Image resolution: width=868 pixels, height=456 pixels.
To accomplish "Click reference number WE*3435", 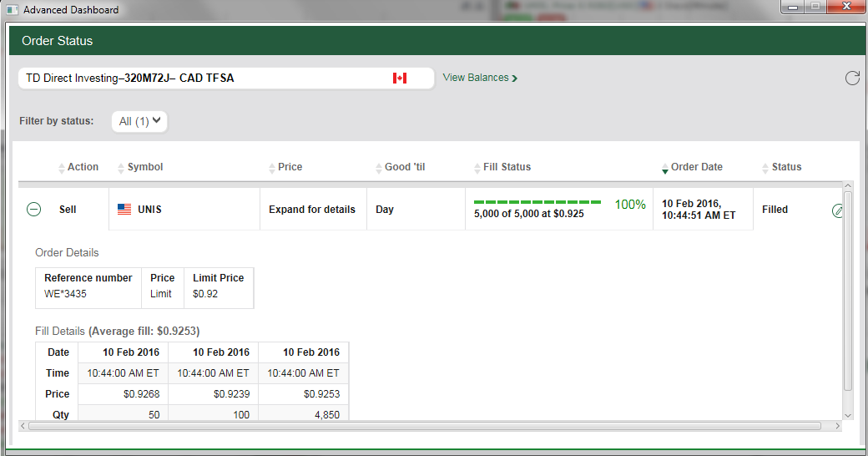I will point(65,294).
